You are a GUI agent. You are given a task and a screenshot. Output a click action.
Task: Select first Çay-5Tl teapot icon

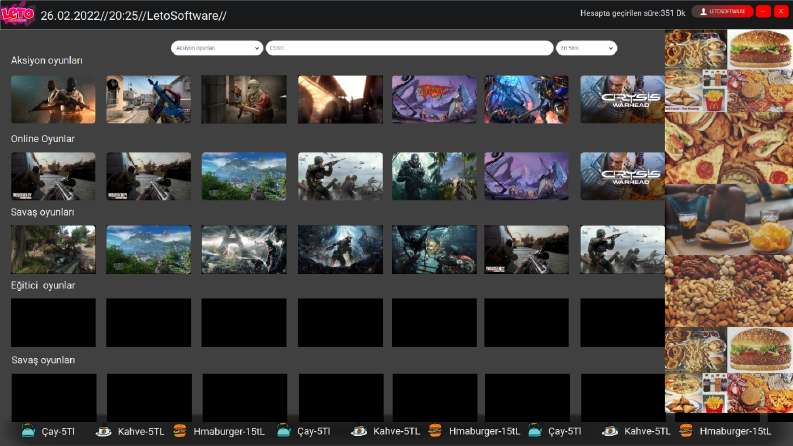point(28,431)
